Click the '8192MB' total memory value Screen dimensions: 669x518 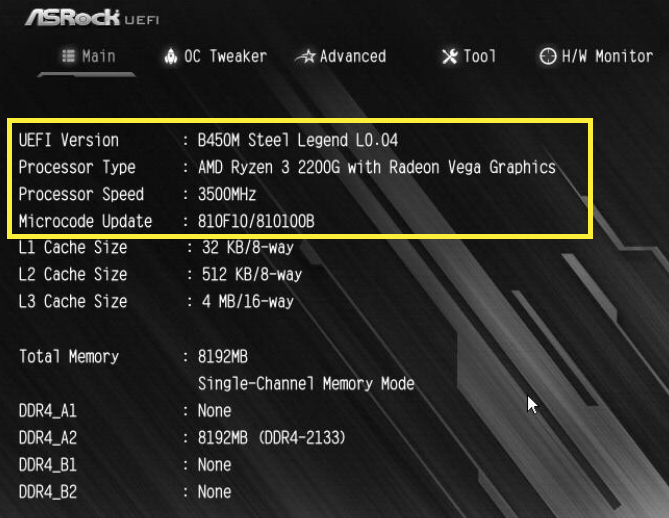(x=223, y=357)
